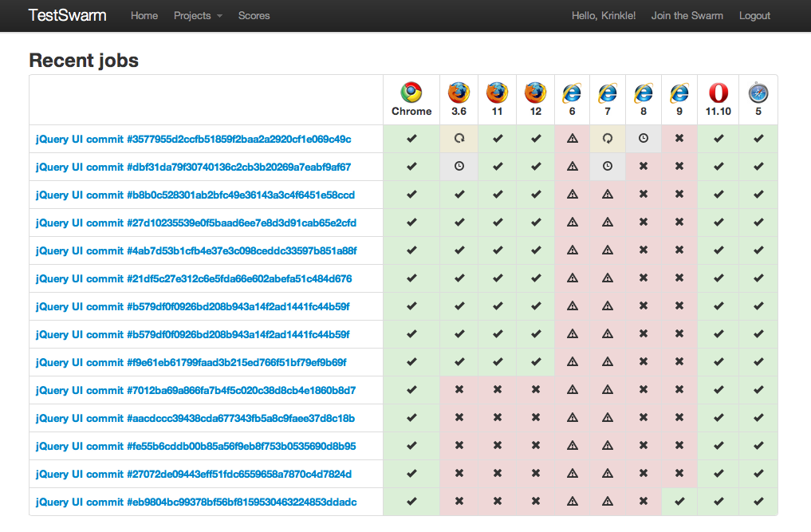Image resolution: width=811 pixels, height=532 pixels.
Task: Click Safari checkmark for commit #27072de0
Action: [x=758, y=473]
